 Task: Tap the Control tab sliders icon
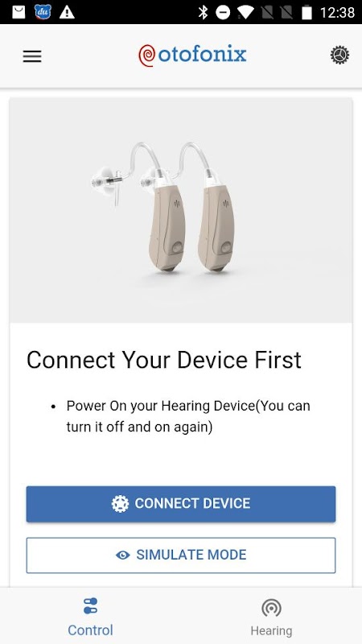90,606
